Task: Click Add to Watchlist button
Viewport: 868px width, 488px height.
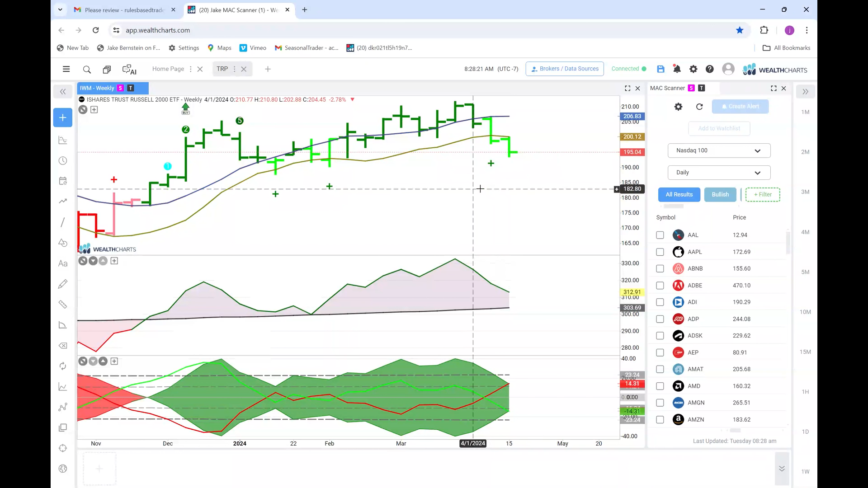Action: point(719,128)
